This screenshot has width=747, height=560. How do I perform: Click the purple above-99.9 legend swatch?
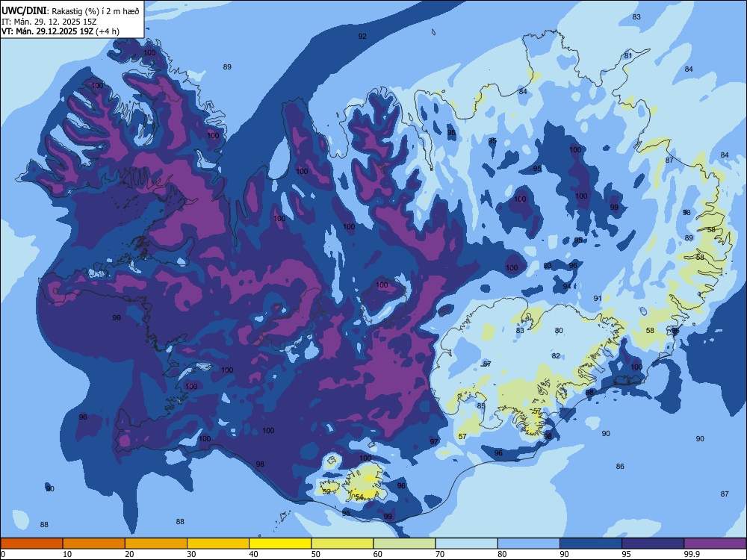pyautogui.click(x=716, y=544)
